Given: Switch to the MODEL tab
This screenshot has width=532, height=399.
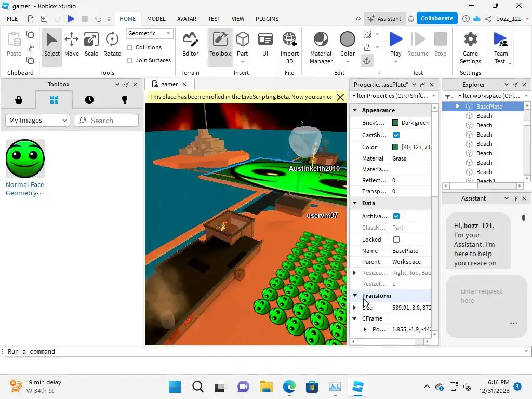Looking at the screenshot, I should (x=156, y=19).
